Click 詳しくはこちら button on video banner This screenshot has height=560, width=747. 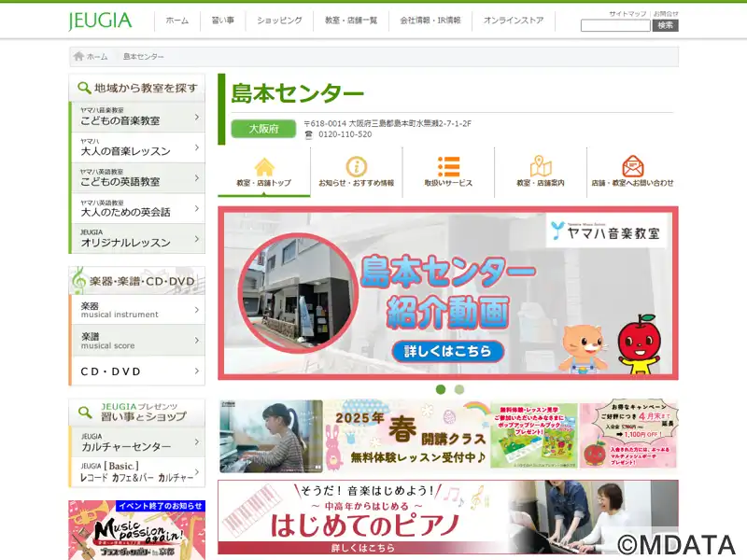coord(448,352)
